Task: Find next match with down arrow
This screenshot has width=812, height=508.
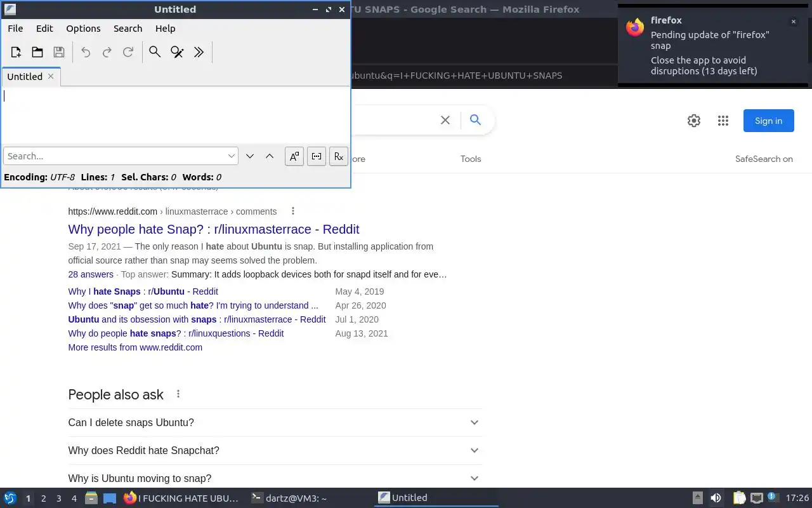Action: click(250, 156)
